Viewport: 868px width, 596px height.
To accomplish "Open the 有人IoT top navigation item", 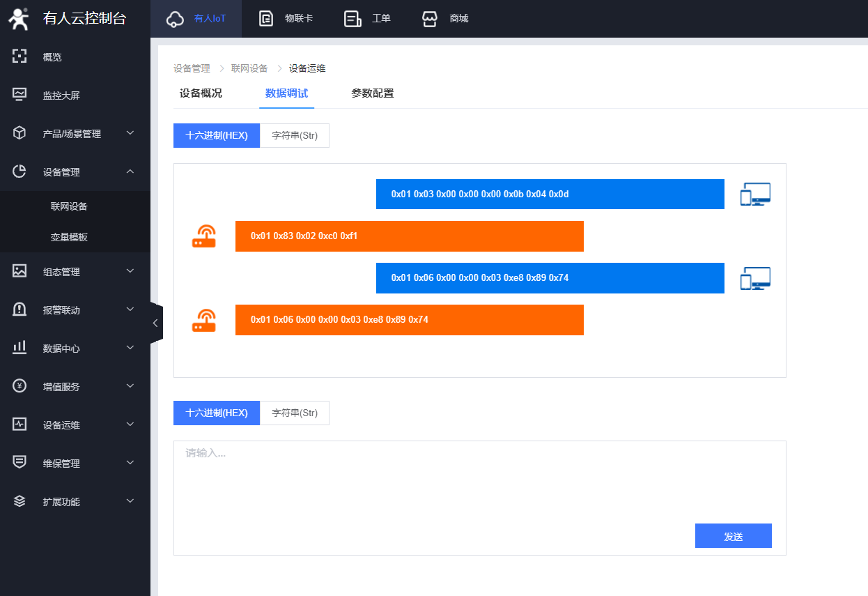I will (x=196, y=19).
